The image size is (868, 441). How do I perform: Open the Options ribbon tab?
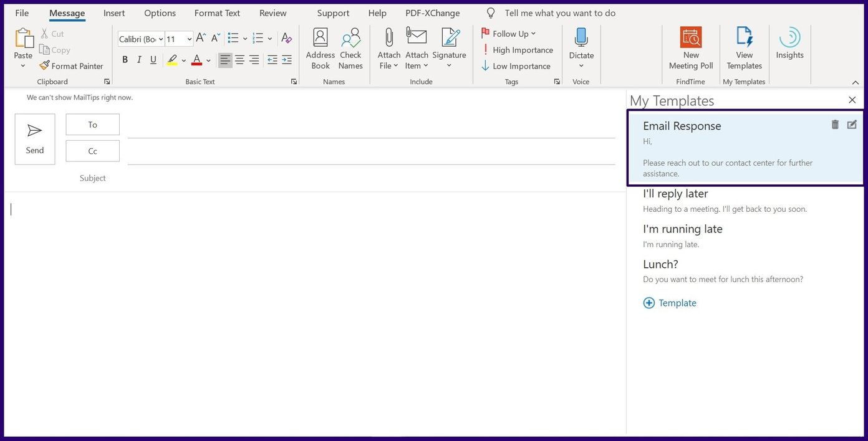160,12
